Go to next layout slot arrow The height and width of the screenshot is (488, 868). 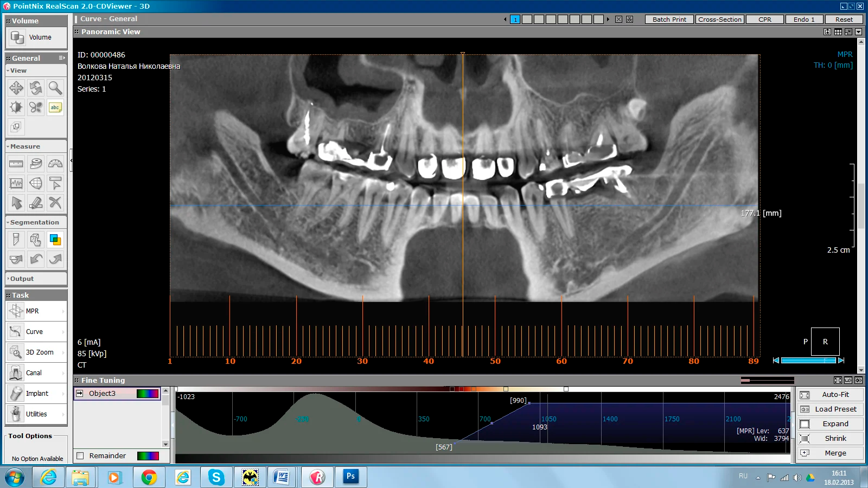(x=608, y=20)
